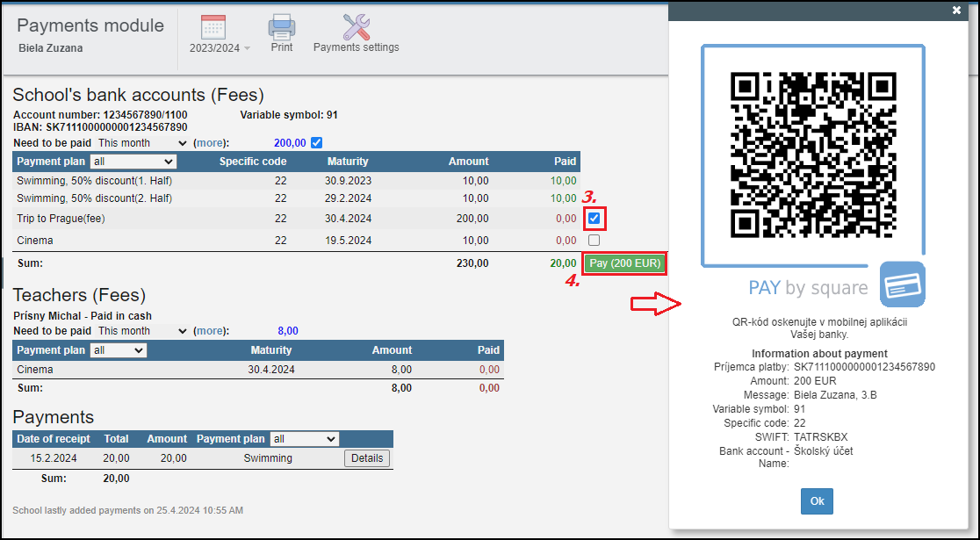Click the 'Total' column header in Payments
The width and height of the screenshot is (980, 540).
(x=116, y=439)
